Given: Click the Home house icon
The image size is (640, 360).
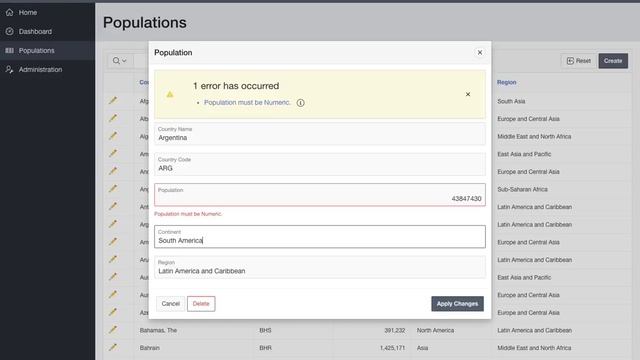Looking at the screenshot, I should [9, 13].
